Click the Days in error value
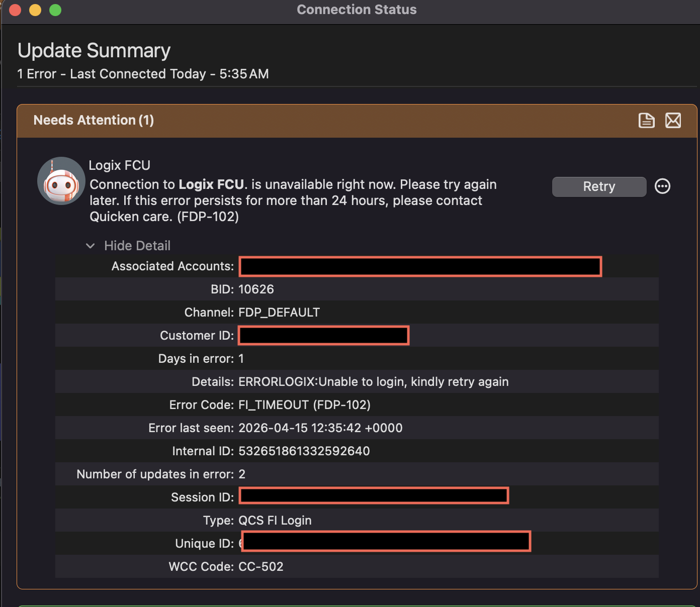700x607 pixels. 241,359
